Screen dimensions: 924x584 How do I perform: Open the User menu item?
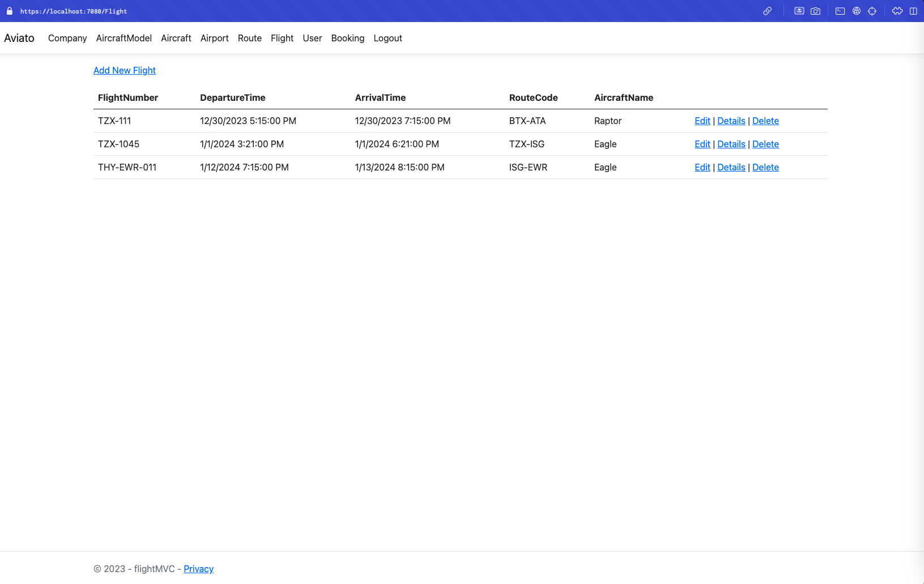pyautogui.click(x=312, y=38)
